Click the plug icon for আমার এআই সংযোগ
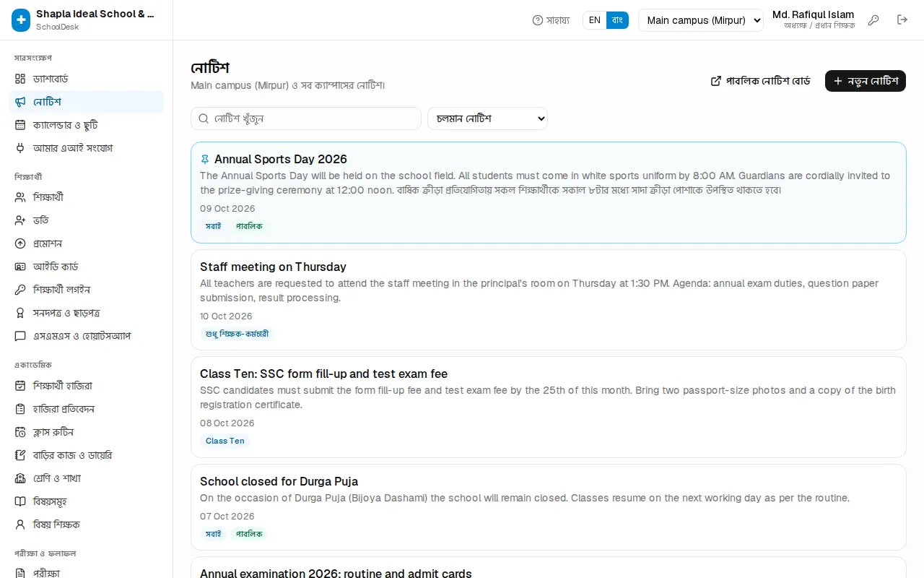Screen dimensions: 924x578 [20, 148]
